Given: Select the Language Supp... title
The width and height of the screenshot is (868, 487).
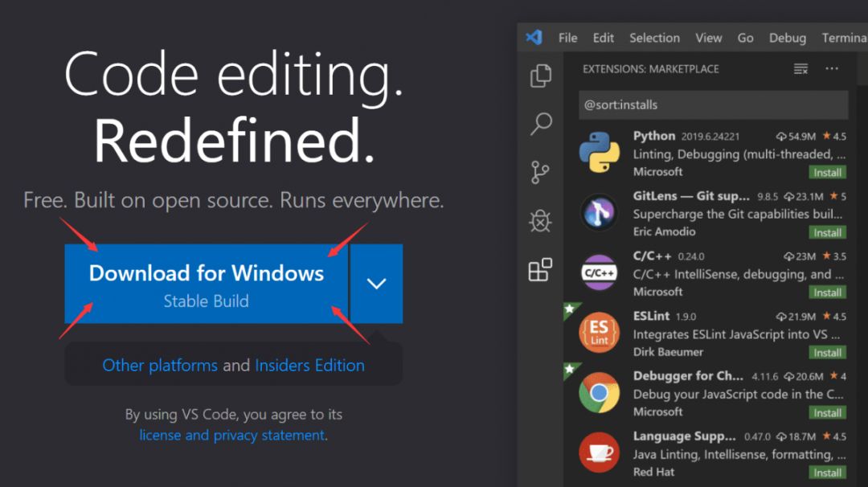Looking at the screenshot, I should click(684, 436).
